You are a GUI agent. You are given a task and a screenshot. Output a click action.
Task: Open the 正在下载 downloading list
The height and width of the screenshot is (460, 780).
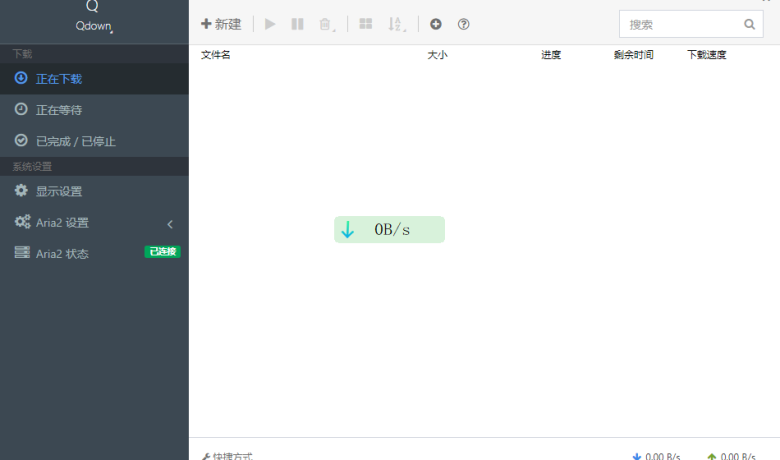coord(95,79)
